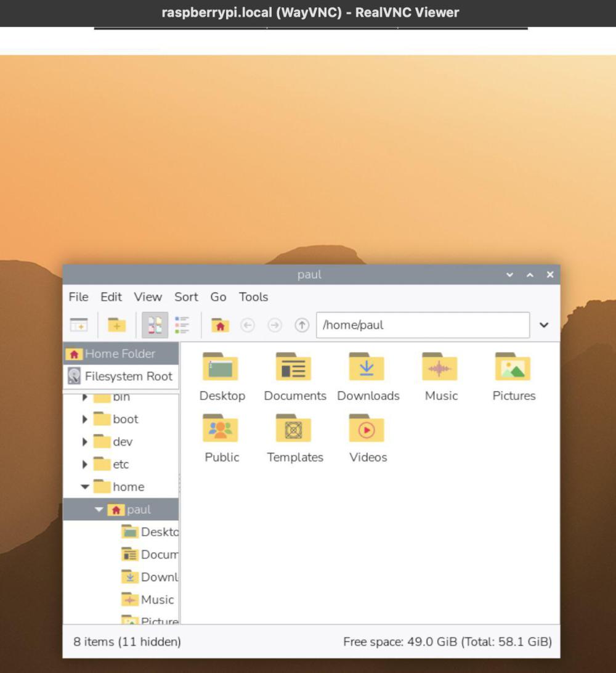The width and height of the screenshot is (616, 673).
Task: Click the go up parent folder arrow
Action: (x=301, y=325)
